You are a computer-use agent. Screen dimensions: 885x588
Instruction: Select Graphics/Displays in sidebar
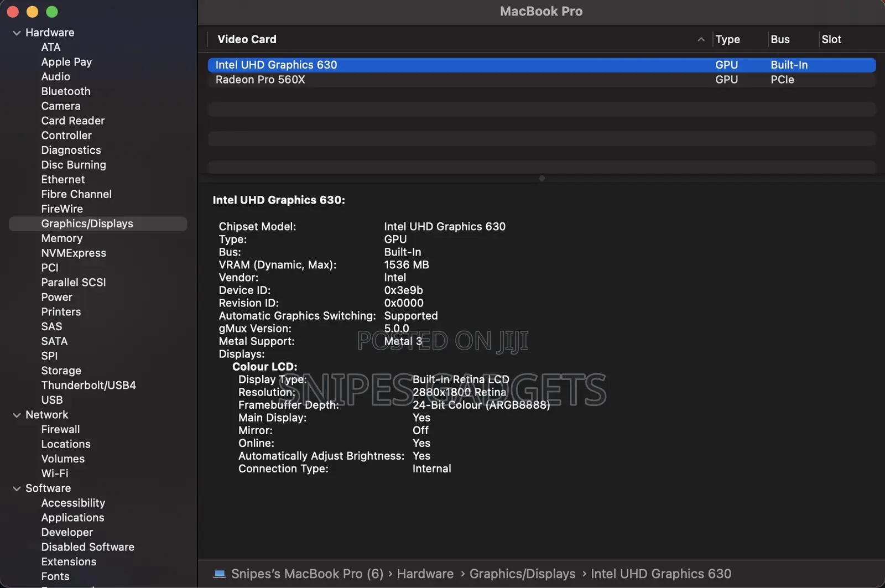point(98,223)
